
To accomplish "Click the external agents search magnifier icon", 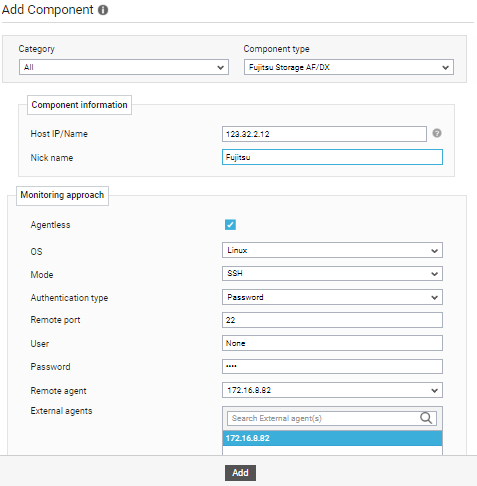I will pyautogui.click(x=426, y=418).
